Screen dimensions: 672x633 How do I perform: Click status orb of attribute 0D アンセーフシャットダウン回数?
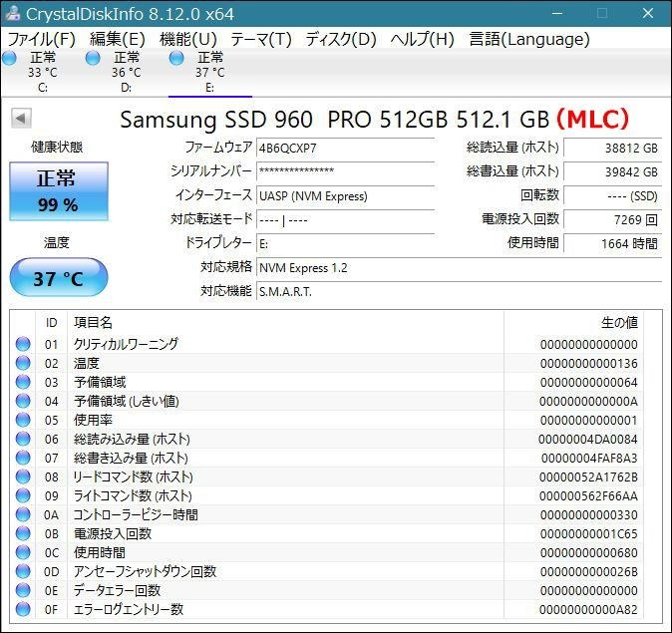[x=23, y=571]
